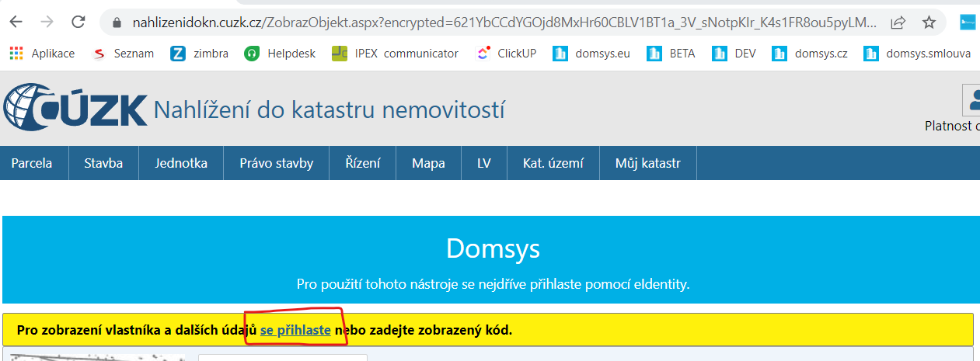Screen dimensions: 980x361
Task: Open the domsys.cz bookmark
Action: pos(810,54)
